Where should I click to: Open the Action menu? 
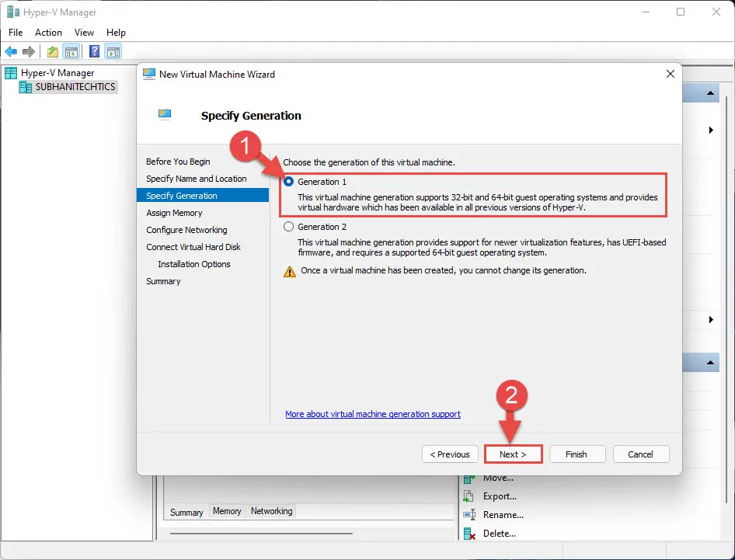click(48, 33)
